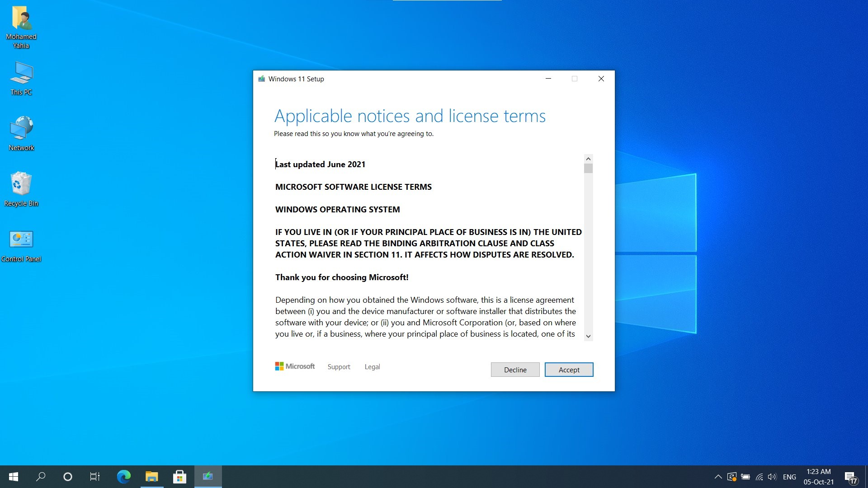Select the Mohamed Yahia folder icon
This screenshot has height=488, width=868.
pos(21,28)
